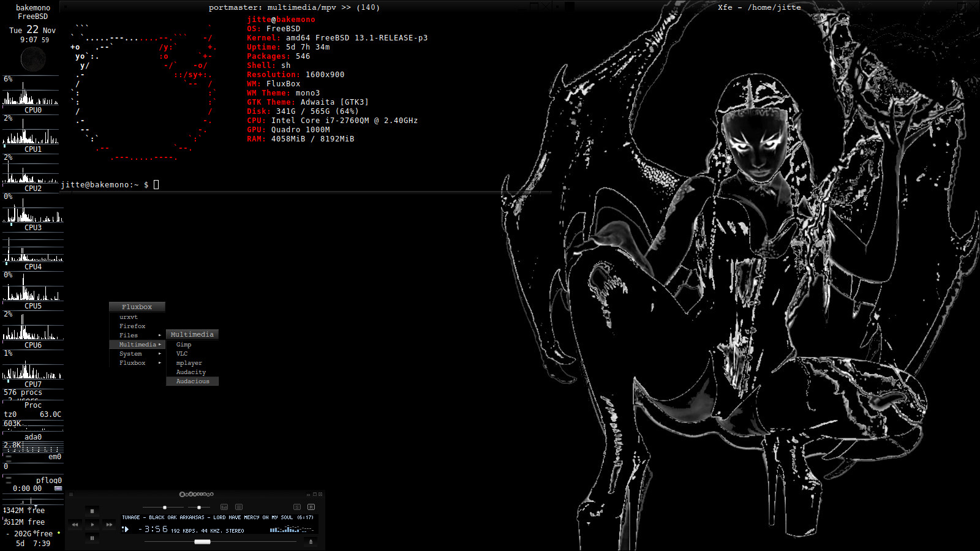Expand the System submenu
The height and width of the screenshot is (551, 980).
(137, 354)
